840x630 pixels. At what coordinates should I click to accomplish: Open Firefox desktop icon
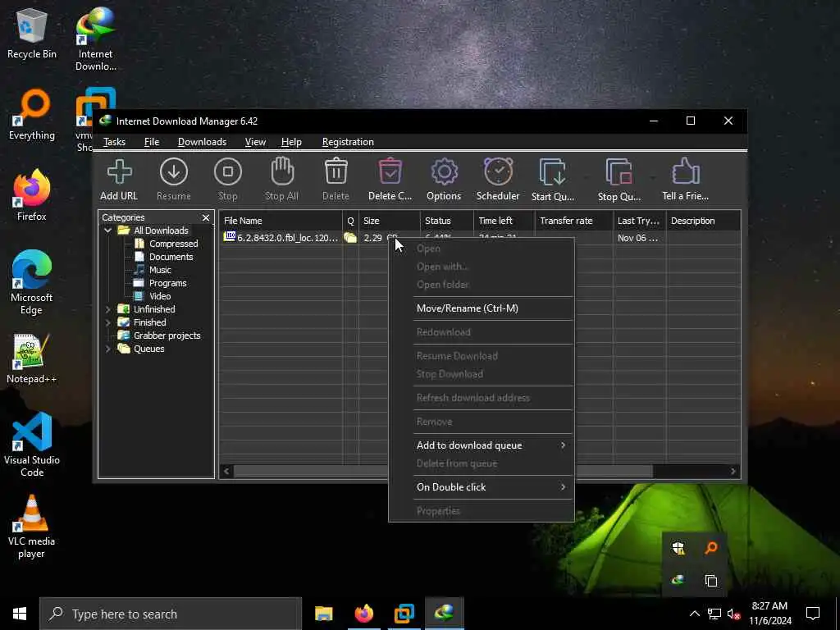(x=32, y=195)
